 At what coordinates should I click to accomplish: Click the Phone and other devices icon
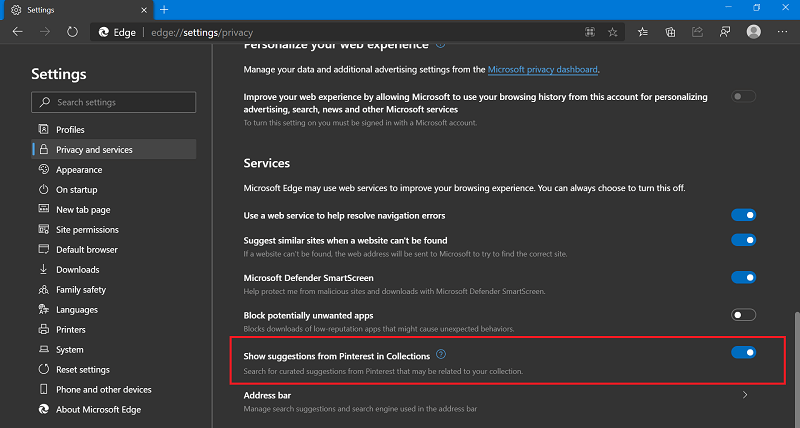pos(44,389)
